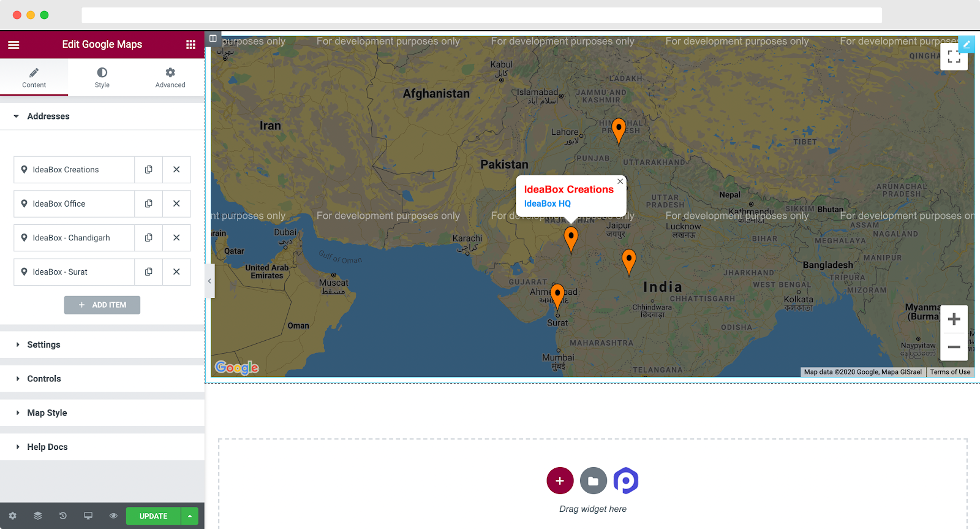
Task: Open the Update save options arrow
Action: point(190,516)
